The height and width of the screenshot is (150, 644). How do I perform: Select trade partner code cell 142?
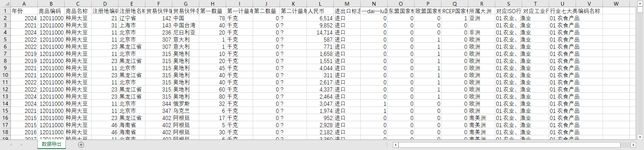[159, 18]
